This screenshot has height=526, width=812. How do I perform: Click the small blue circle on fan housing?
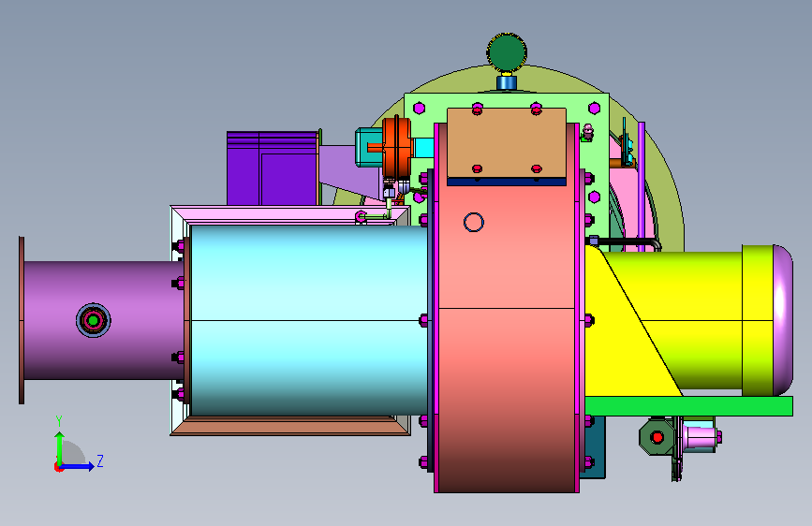[473, 222]
